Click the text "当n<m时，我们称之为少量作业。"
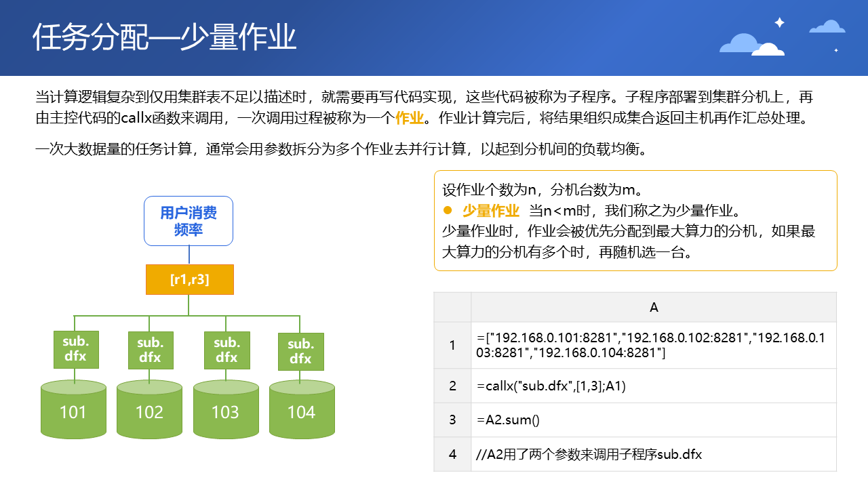868x488 pixels. tap(635, 210)
